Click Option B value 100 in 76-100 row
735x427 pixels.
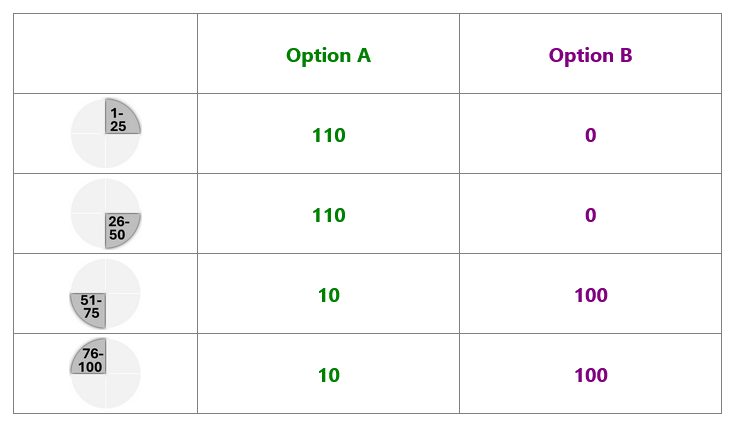[591, 375]
